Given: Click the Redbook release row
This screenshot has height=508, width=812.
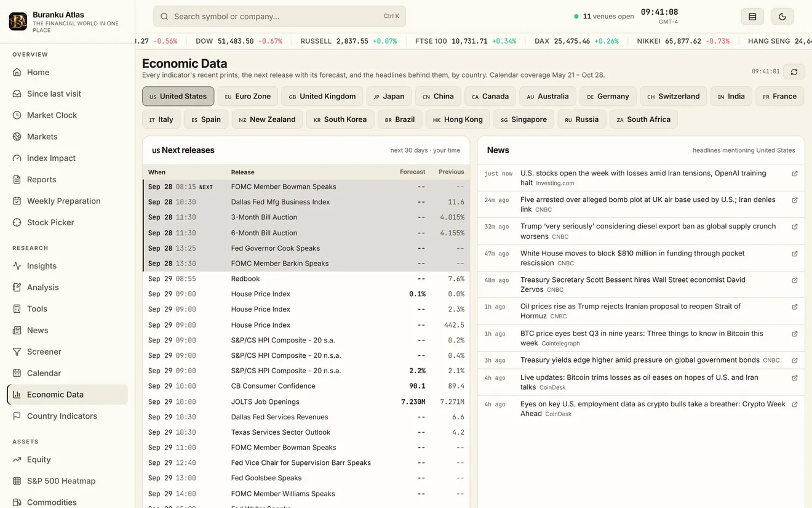Looking at the screenshot, I should click(306, 279).
